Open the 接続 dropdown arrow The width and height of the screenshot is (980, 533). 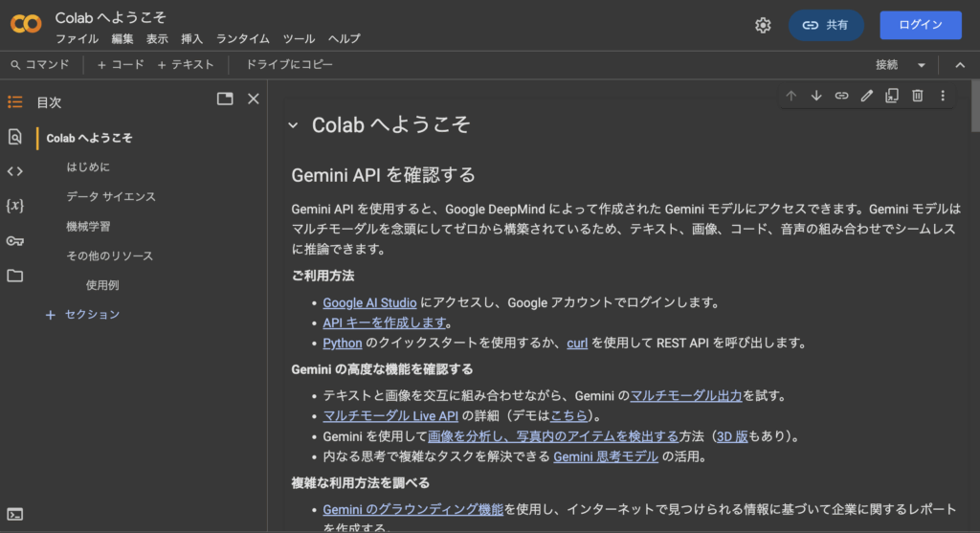[922, 65]
